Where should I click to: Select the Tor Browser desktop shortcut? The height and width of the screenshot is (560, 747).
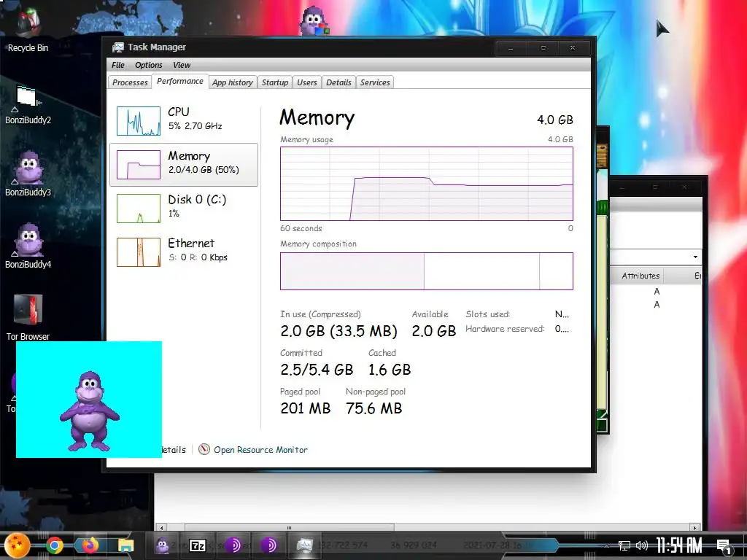pyautogui.click(x=28, y=318)
